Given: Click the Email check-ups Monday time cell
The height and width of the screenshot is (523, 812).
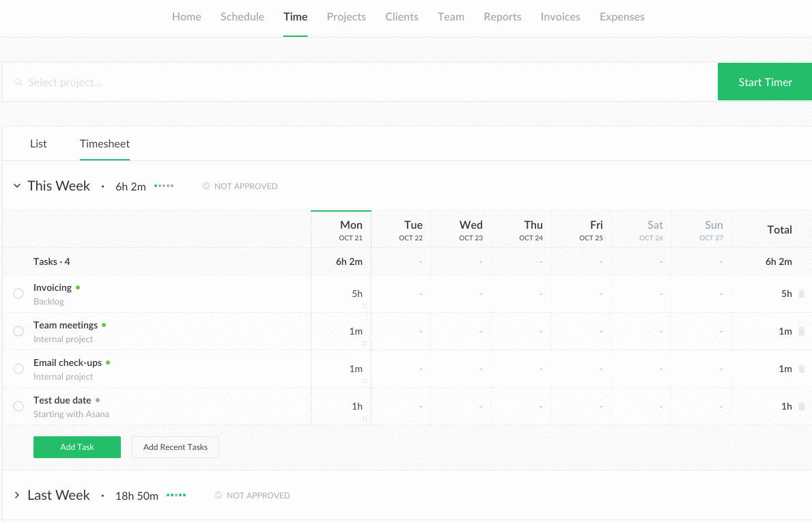Looking at the screenshot, I should (x=341, y=369).
